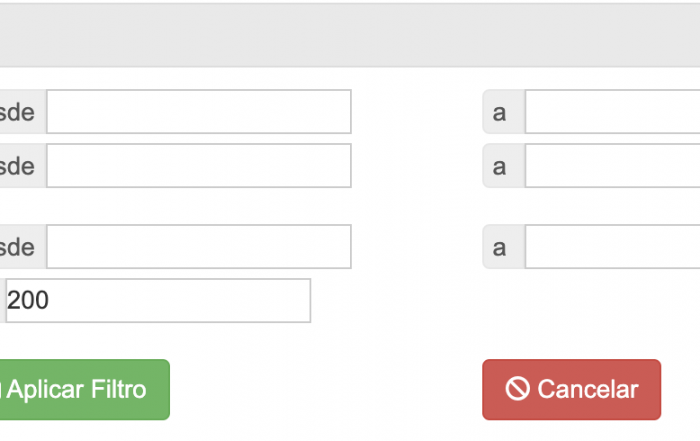
Task: Click the field containing 200
Action: tap(158, 300)
